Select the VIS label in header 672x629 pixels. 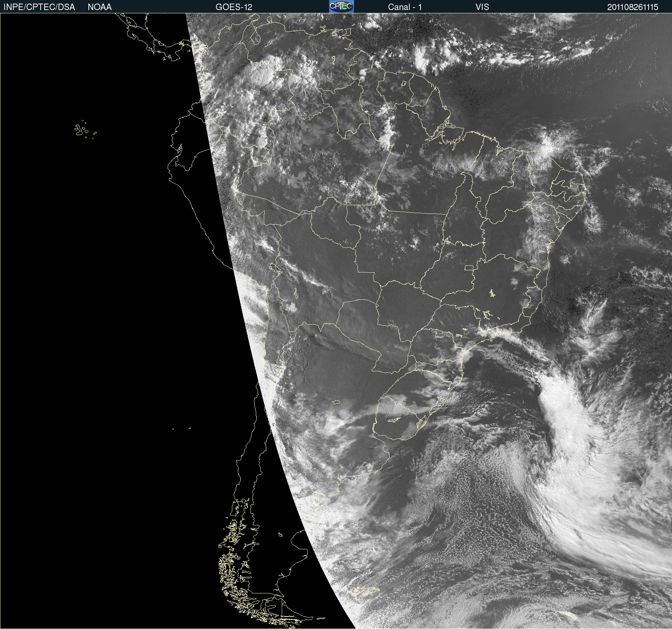482,7
